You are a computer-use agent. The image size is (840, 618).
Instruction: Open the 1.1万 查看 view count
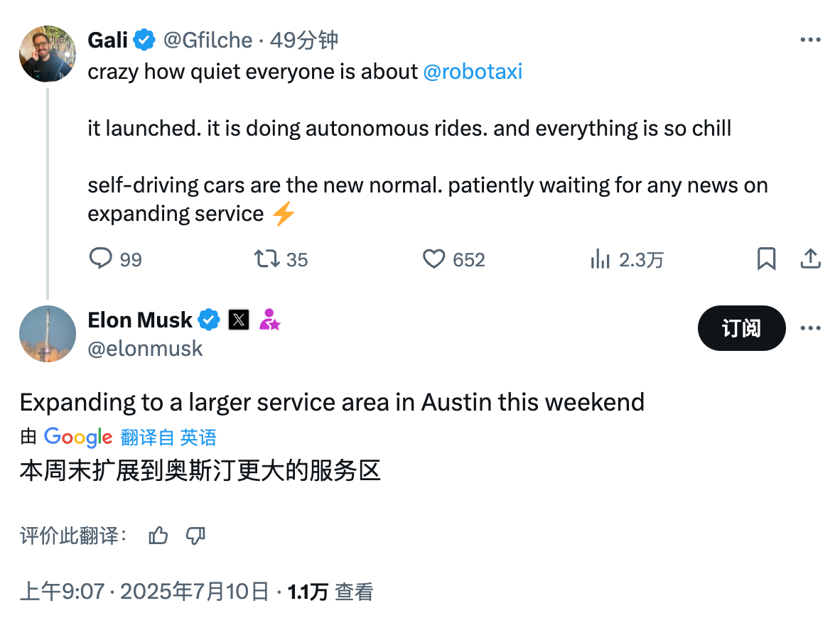pyautogui.click(x=330, y=592)
